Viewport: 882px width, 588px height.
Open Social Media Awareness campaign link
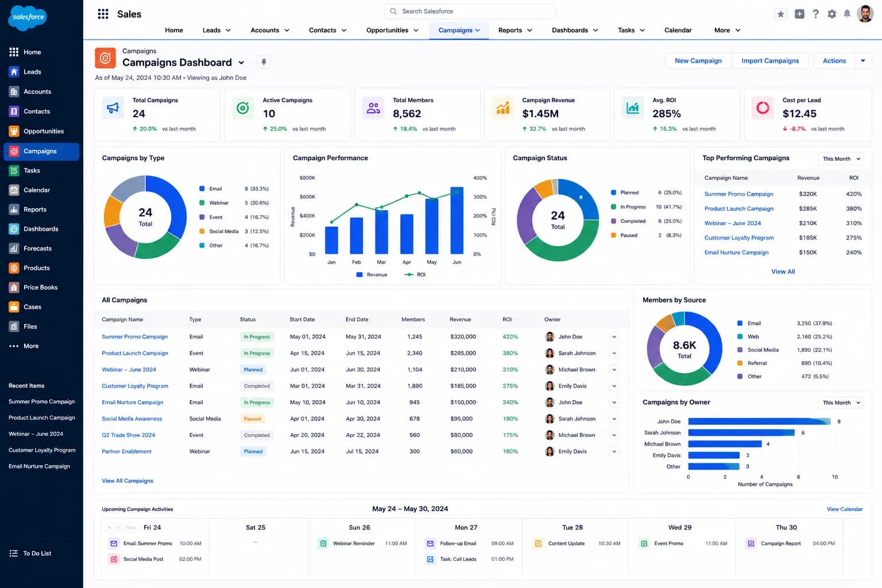[132, 419]
